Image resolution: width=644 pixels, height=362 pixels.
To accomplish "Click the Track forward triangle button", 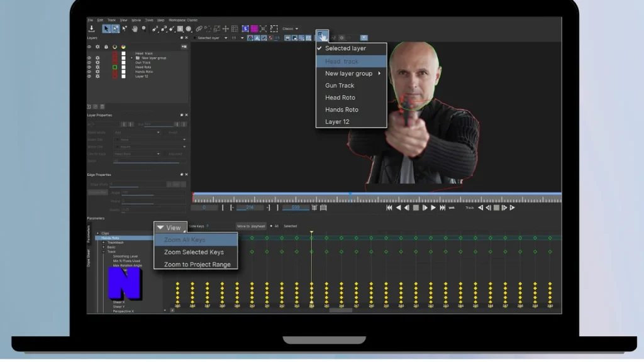I will [513, 207].
